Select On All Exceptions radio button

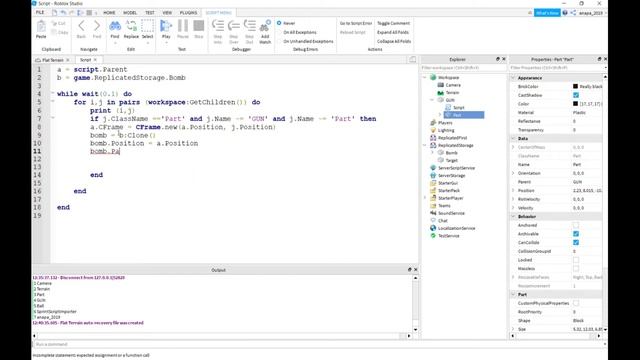click(279, 32)
